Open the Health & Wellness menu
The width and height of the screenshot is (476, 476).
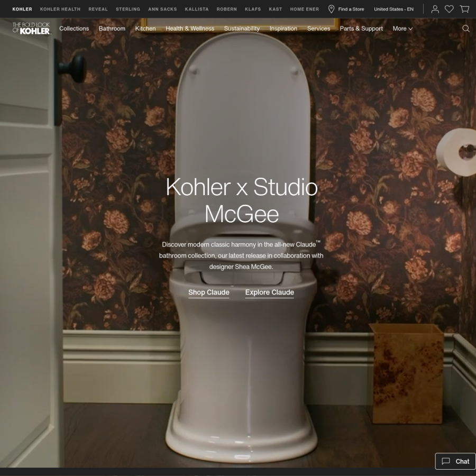pos(190,29)
